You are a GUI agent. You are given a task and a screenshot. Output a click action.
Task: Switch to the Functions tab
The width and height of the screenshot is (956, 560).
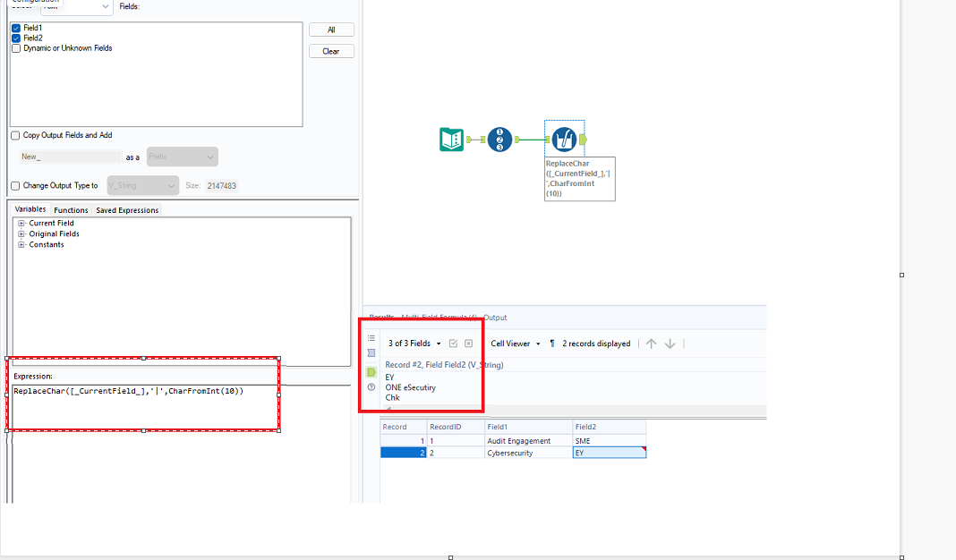coord(71,209)
